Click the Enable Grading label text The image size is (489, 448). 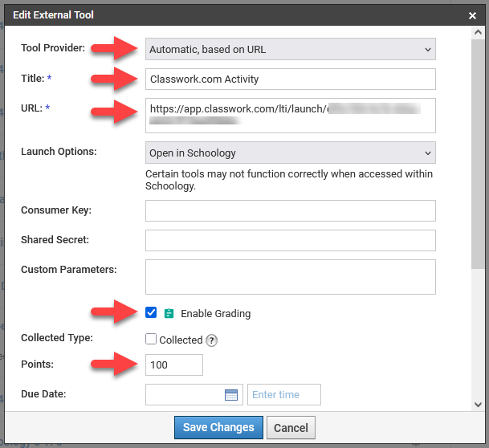216,314
